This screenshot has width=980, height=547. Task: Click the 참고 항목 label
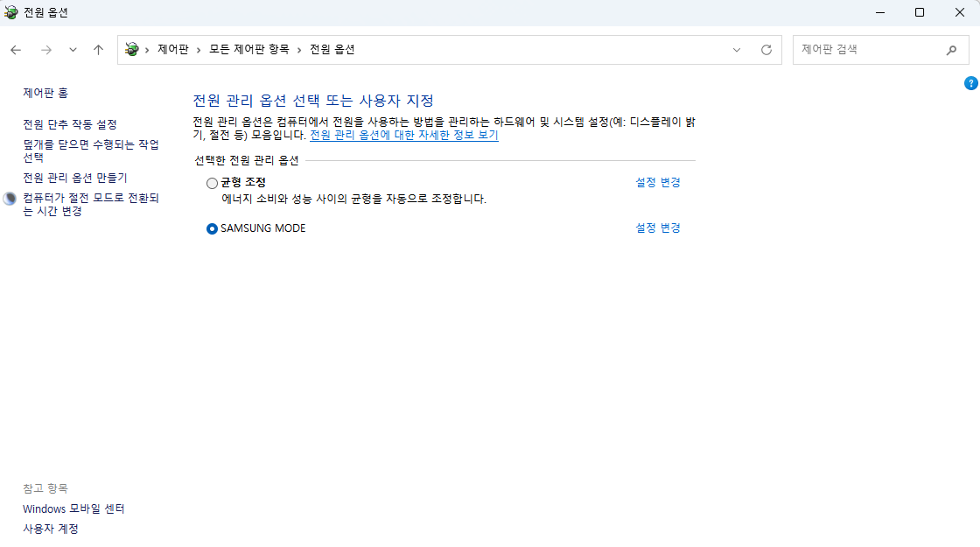click(45, 488)
